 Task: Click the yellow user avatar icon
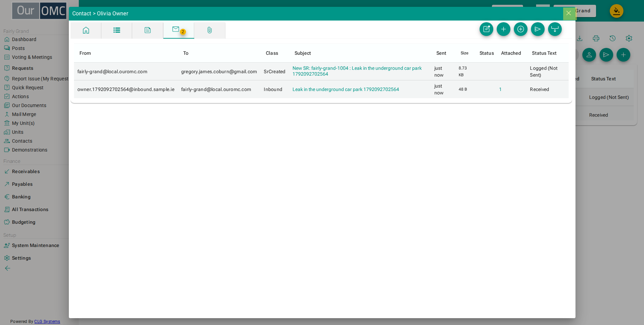617,11
